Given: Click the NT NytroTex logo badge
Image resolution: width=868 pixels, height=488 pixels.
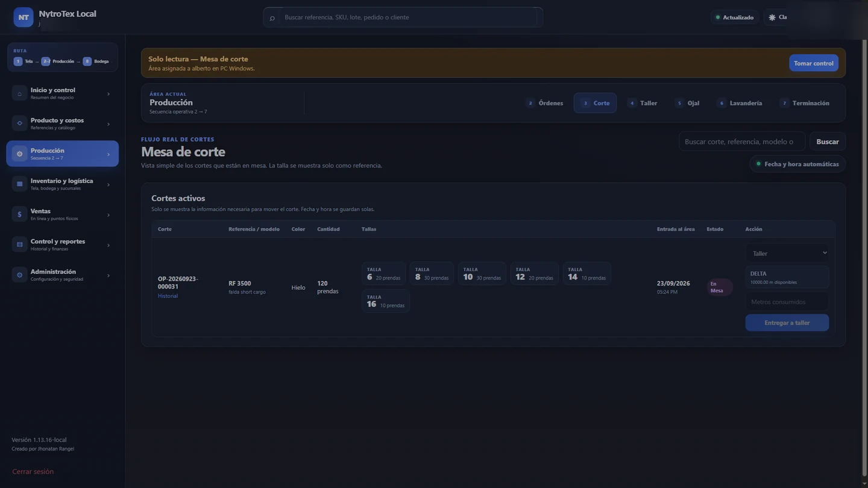Looking at the screenshot, I should point(24,17).
